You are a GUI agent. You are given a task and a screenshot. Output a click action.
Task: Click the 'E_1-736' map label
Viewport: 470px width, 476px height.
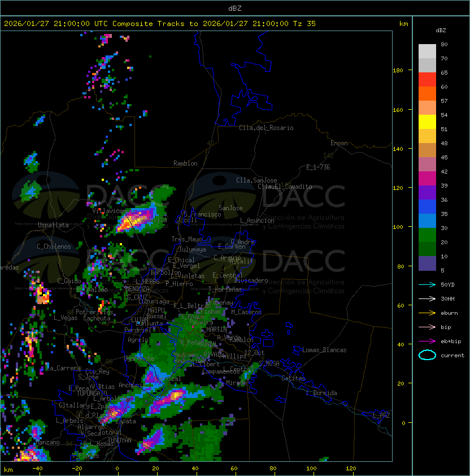[318, 167]
